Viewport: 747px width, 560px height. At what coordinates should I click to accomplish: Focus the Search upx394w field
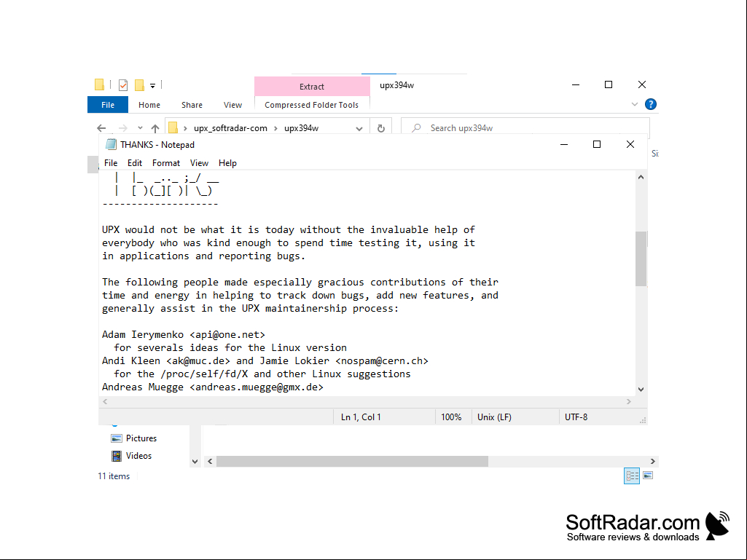(x=525, y=128)
